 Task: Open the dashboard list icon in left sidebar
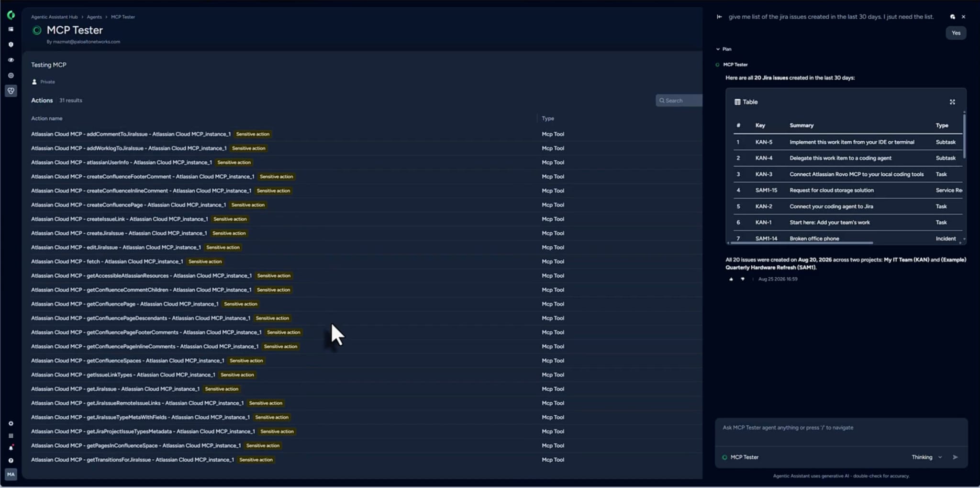(11, 29)
